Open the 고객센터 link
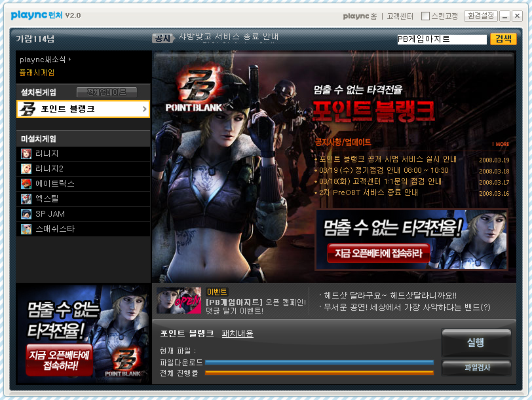This screenshot has width=532, height=400. click(400, 16)
